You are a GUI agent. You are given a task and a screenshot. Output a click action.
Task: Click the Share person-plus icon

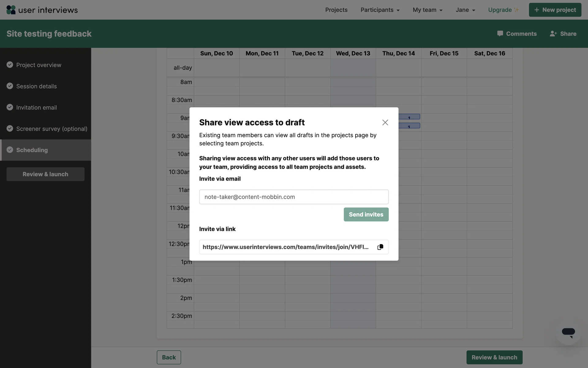(x=553, y=33)
